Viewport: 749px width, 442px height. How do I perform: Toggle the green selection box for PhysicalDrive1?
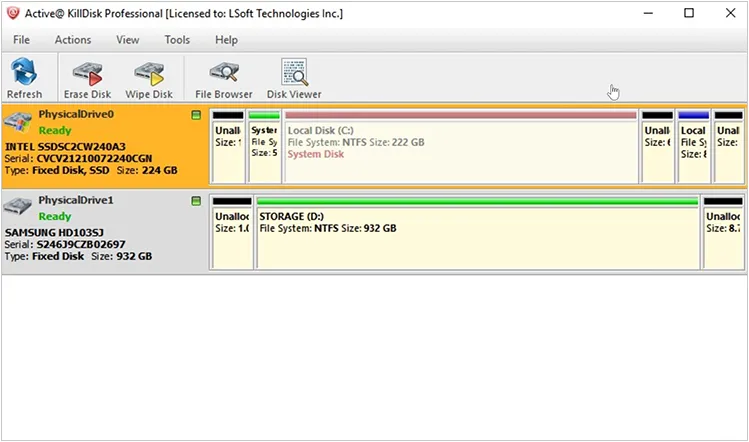(x=196, y=201)
